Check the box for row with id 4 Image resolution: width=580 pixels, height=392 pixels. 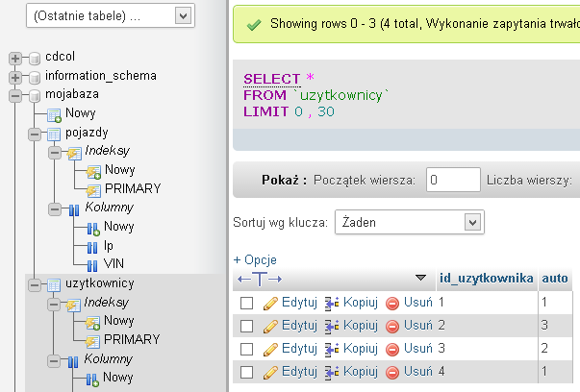click(246, 371)
